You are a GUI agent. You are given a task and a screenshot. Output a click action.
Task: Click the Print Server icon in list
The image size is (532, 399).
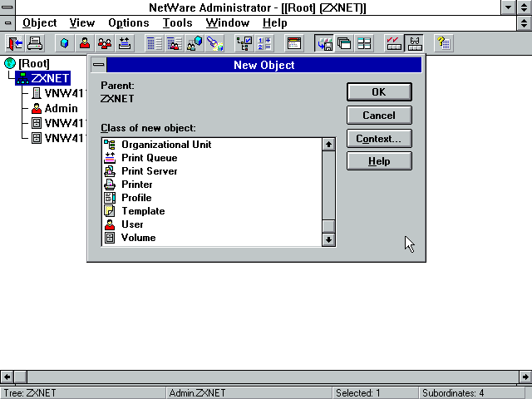coord(110,171)
